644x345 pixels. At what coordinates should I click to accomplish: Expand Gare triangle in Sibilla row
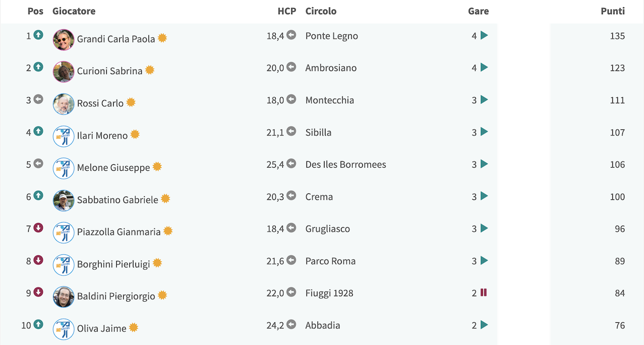pos(484,131)
